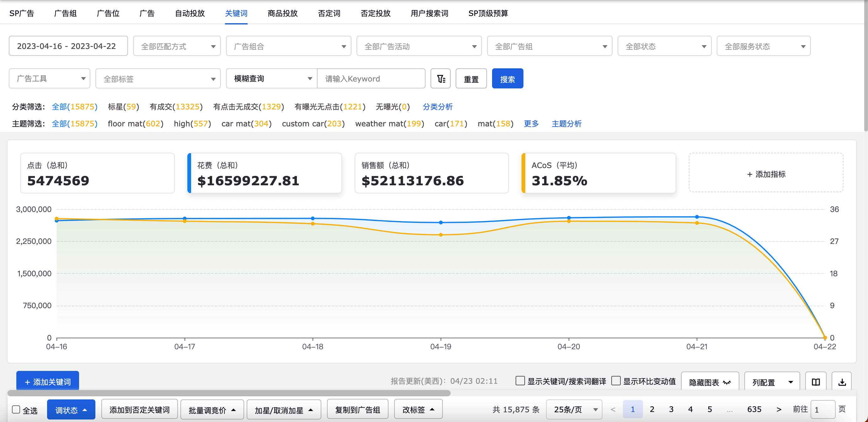Go to page 3
The height and width of the screenshot is (422, 868).
coord(671,409)
